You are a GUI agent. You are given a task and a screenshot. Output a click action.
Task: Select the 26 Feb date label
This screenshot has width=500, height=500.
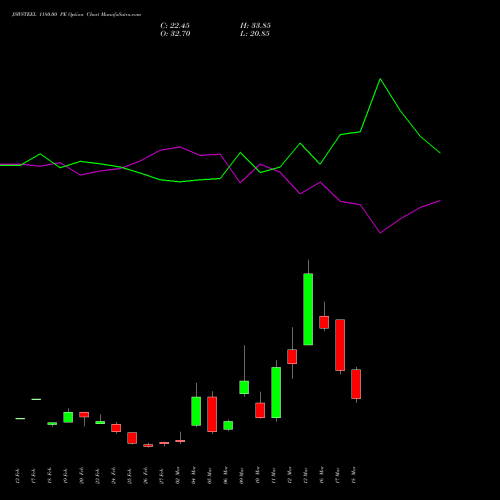(146, 476)
